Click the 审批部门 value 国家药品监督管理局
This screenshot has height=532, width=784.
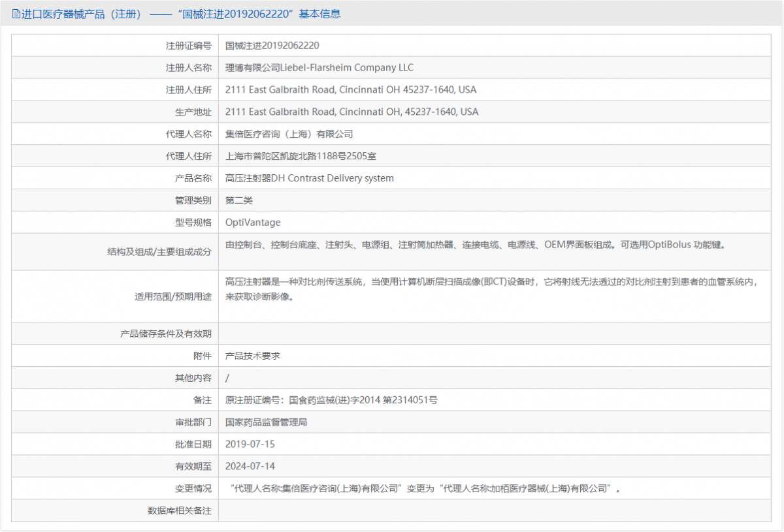coord(267,422)
